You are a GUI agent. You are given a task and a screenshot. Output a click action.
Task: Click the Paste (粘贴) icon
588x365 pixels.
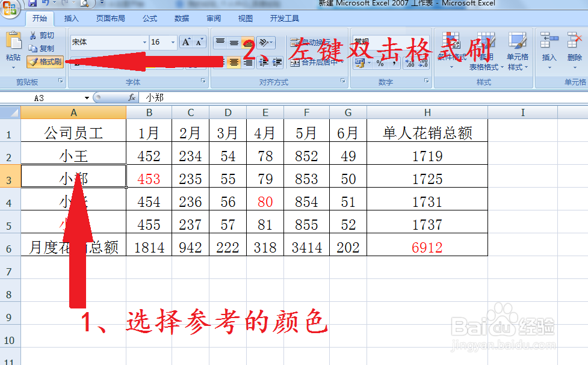[x=13, y=43]
